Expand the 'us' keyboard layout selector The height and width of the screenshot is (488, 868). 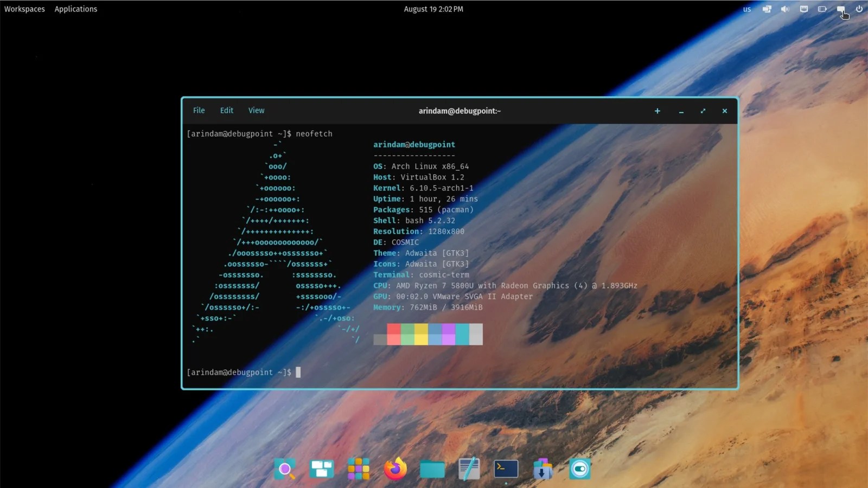747,9
